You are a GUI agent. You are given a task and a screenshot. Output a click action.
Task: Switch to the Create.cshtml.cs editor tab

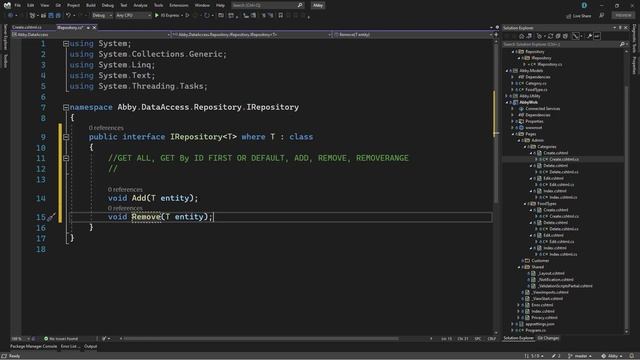pyautogui.click(x=27, y=28)
